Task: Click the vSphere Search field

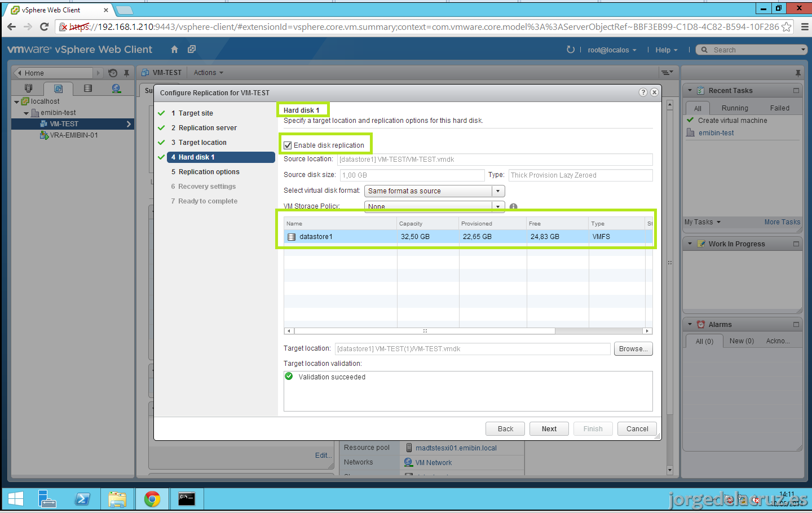Action: (752, 50)
